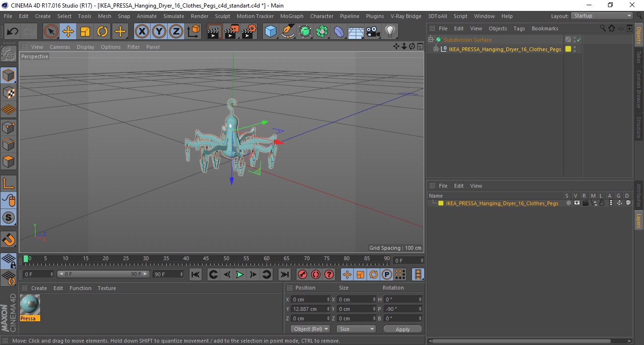Open the Object (Rel) dropdown
This screenshot has width=644, height=345.
pyautogui.click(x=311, y=329)
